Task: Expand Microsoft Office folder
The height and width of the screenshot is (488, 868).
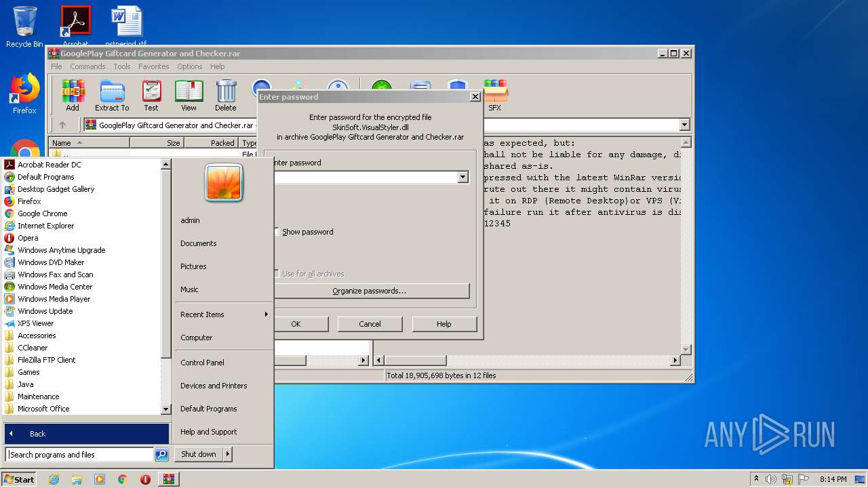Action: pos(43,409)
